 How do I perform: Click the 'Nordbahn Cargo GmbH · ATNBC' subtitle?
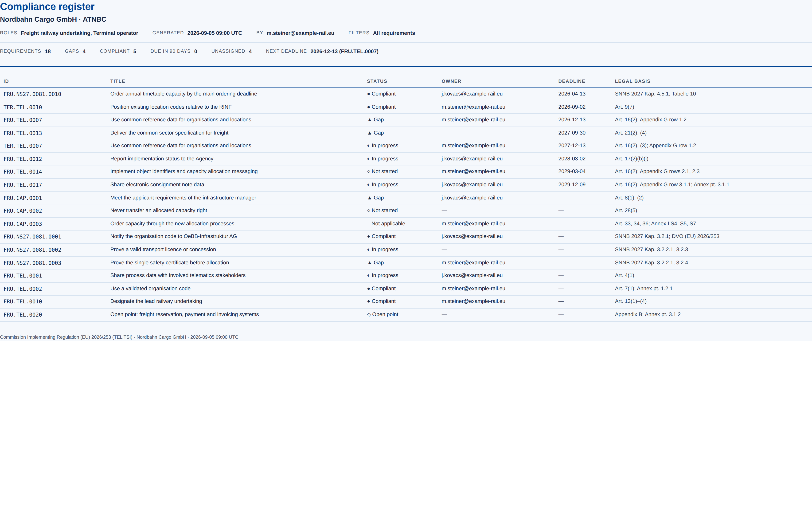tap(53, 20)
